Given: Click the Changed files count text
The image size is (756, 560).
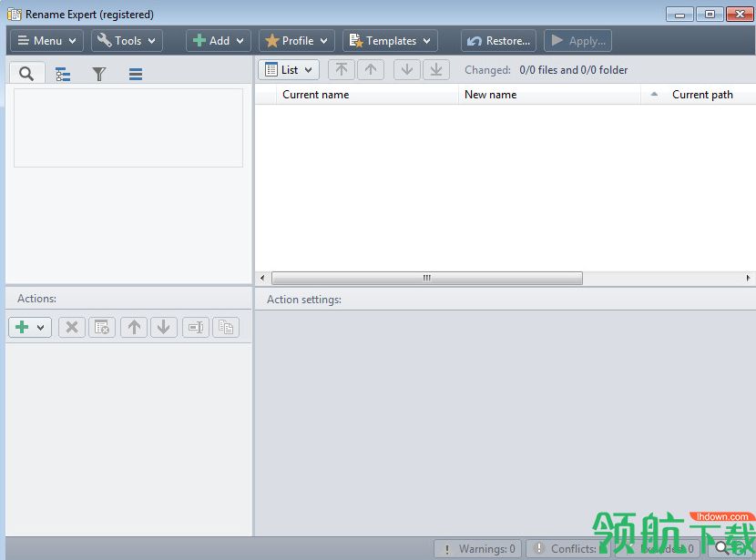Looking at the screenshot, I should (573, 70).
